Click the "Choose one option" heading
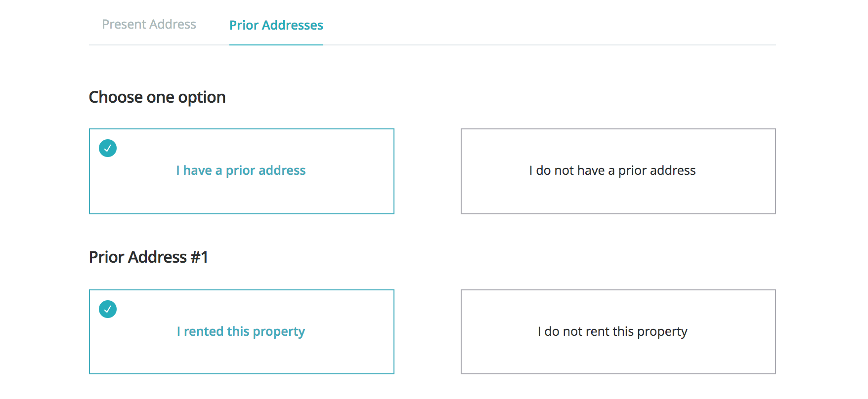This screenshot has width=868, height=399. (x=157, y=97)
